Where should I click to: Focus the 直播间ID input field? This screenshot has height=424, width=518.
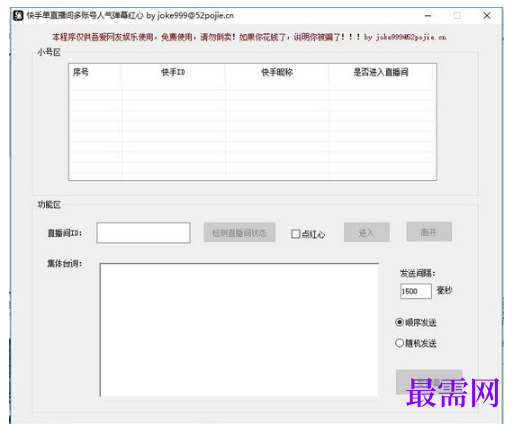coord(143,233)
